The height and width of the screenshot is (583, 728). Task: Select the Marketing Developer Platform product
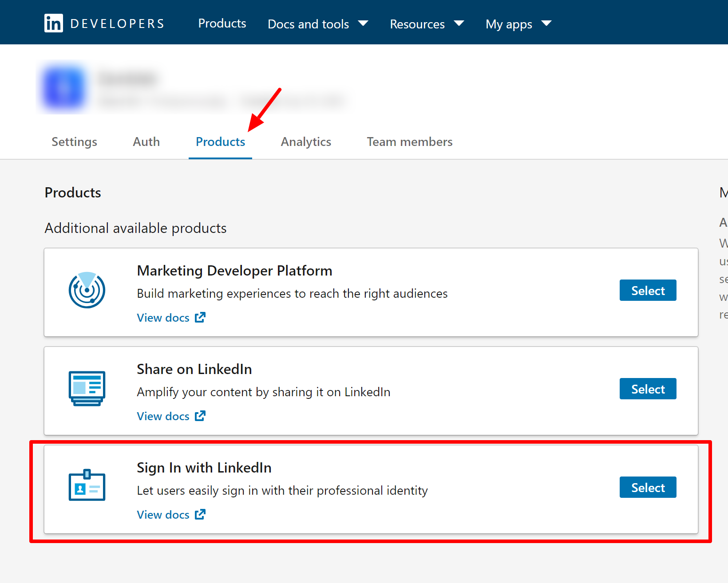648,291
